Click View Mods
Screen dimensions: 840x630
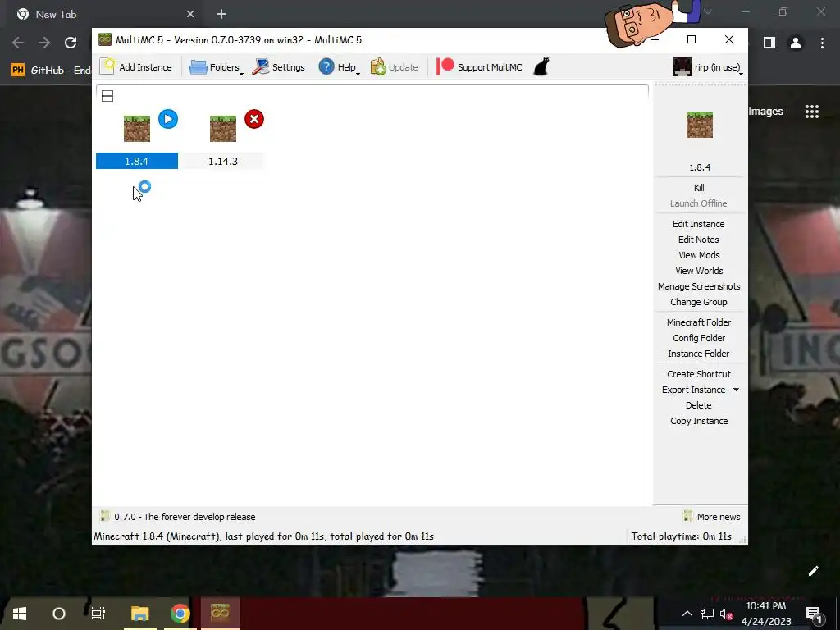click(x=699, y=255)
